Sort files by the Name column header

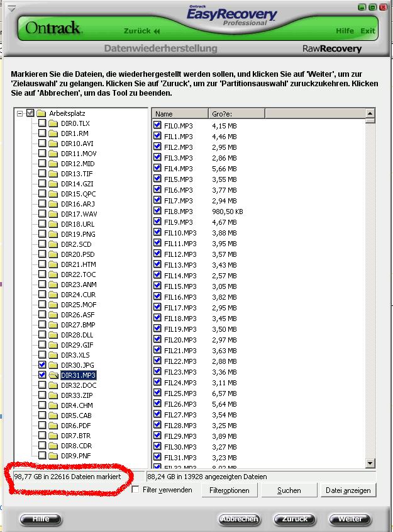click(180, 114)
